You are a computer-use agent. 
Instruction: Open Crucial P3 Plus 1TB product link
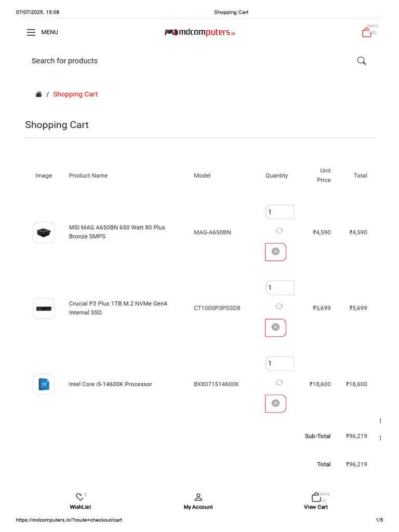pos(118,308)
